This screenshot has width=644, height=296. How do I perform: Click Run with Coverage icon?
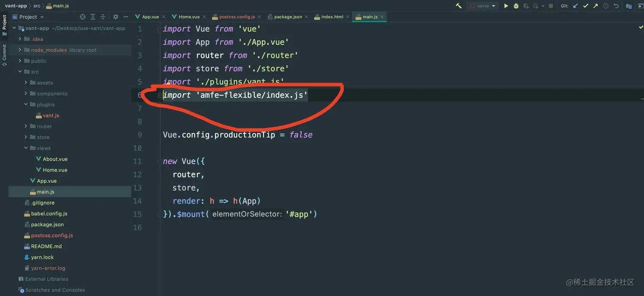coord(526,6)
